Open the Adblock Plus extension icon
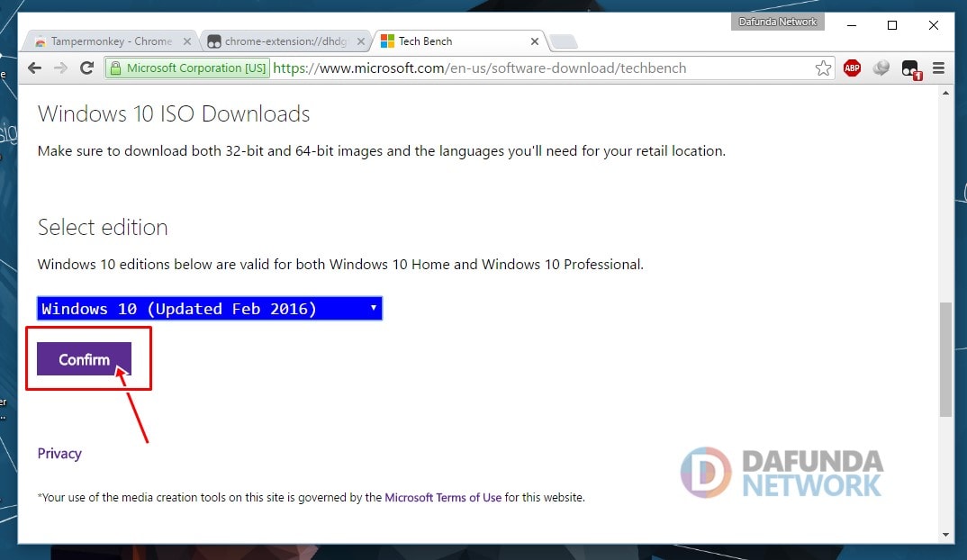 (852, 68)
